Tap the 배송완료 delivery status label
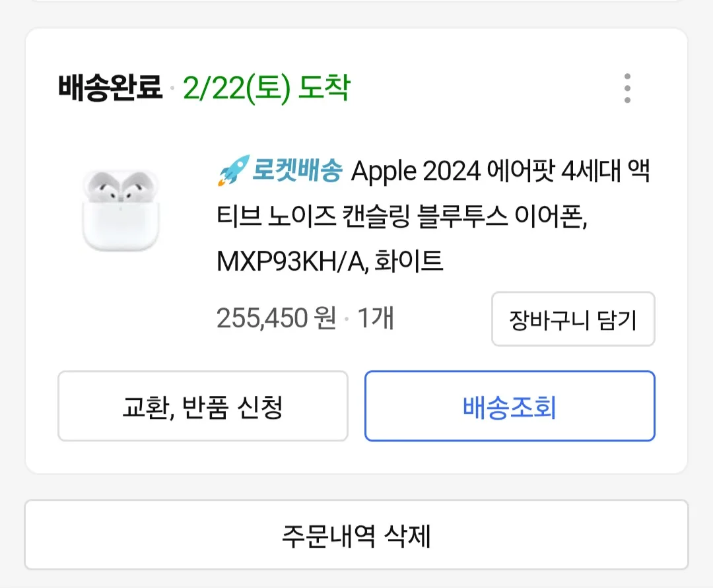Image resolution: width=713 pixels, height=588 pixels. (x=110, y=87)
